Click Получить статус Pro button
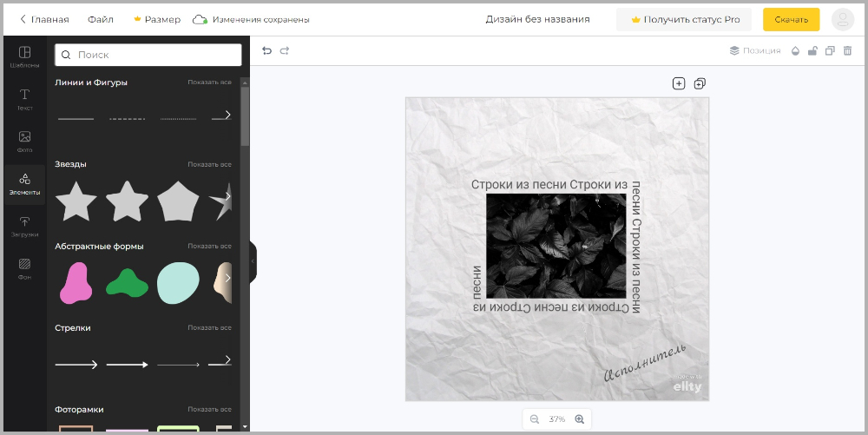The image size is (868, 435). (x=684, y=19)
